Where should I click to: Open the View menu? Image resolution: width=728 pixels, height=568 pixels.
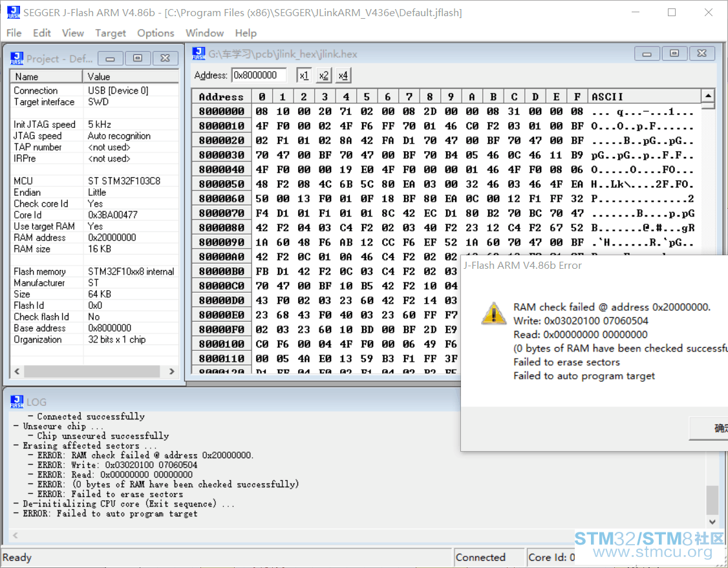click(x=73, y=33)
